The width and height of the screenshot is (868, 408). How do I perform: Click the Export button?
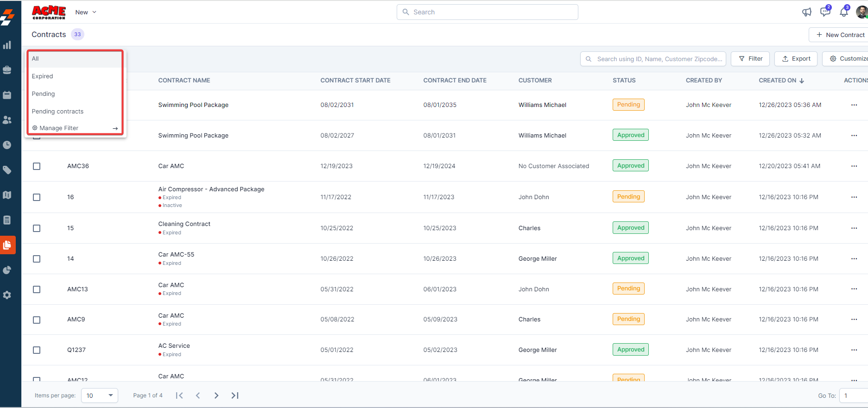pyautogui.click(x=796, y=59)
